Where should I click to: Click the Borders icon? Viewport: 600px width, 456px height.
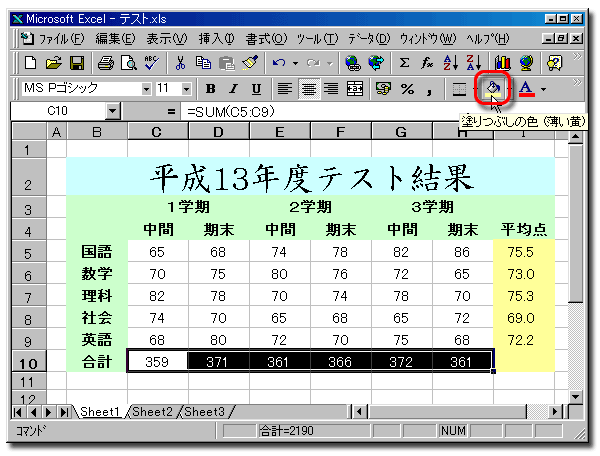[459, 89]
